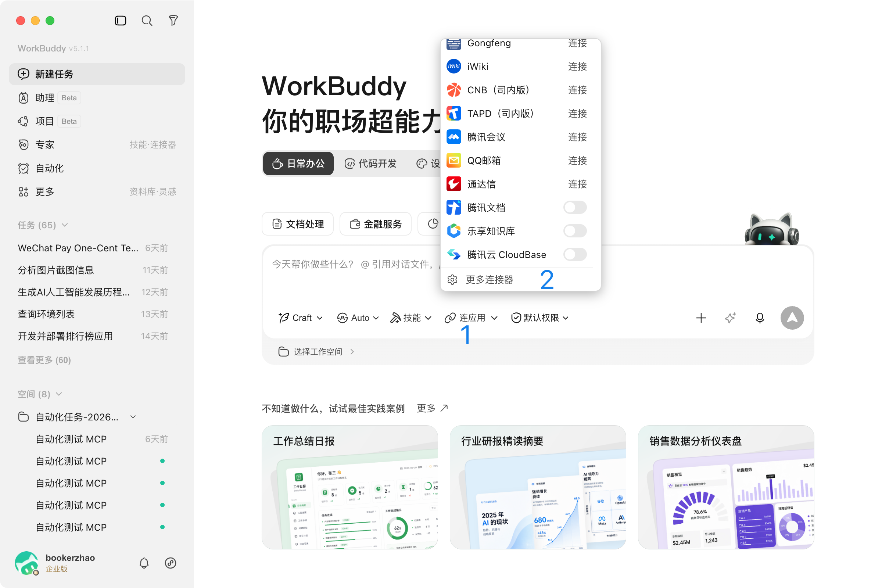
Task: Start voice input with microphone icon
Action: pyautogui.click(x=760, y=318)
